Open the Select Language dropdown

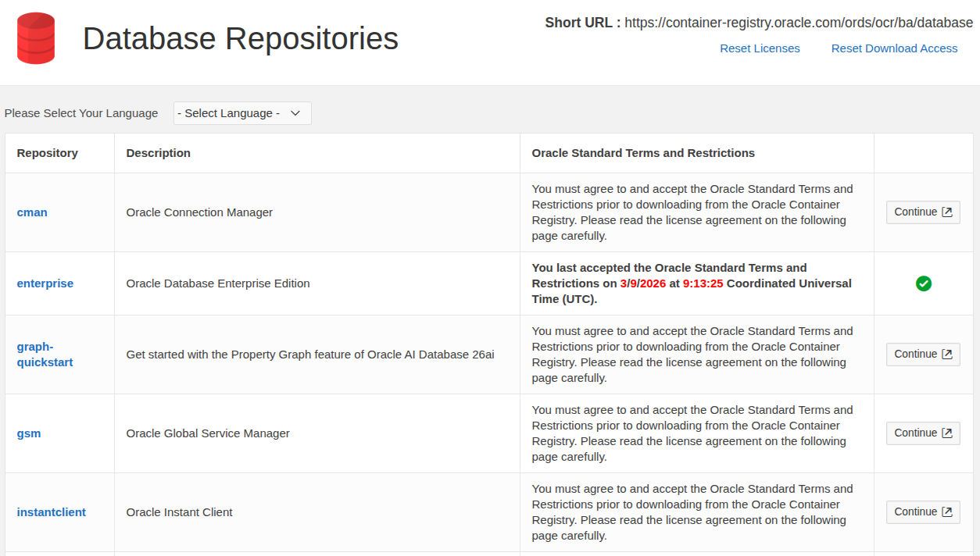242,113
